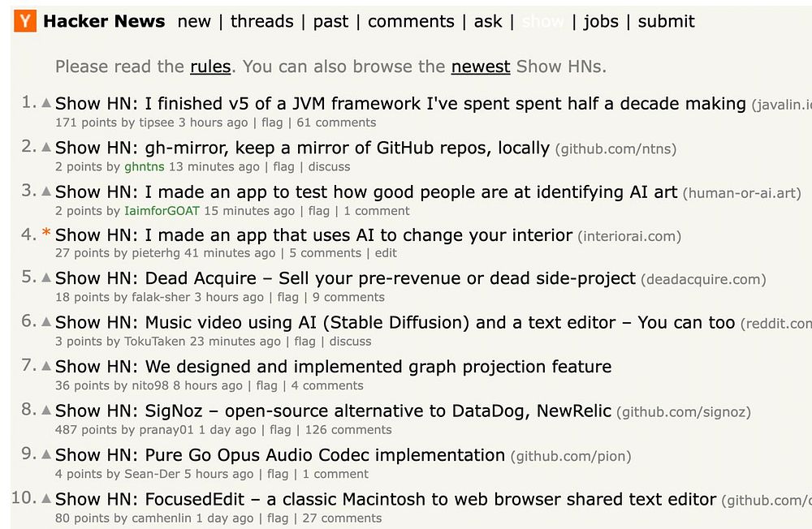This screenshot has width=812, height=529.
Task: Upvote the graph projection feature post
Action: 46,367
